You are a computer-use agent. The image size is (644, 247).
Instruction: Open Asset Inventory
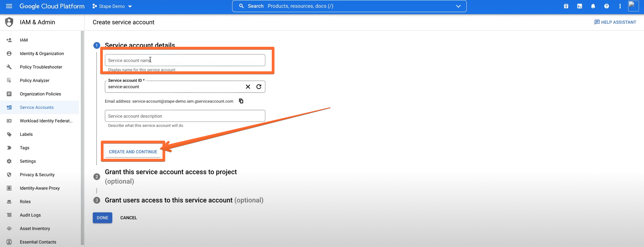pyautogui.click(x=35, y=228)
